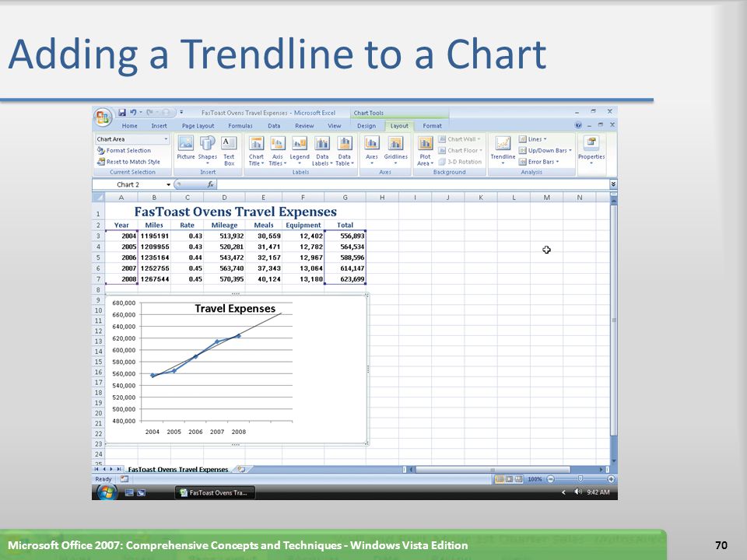The image size is (747, 560).
Task: Customize Quick Access Toolbar dropdown arrow
Action: 181,112
